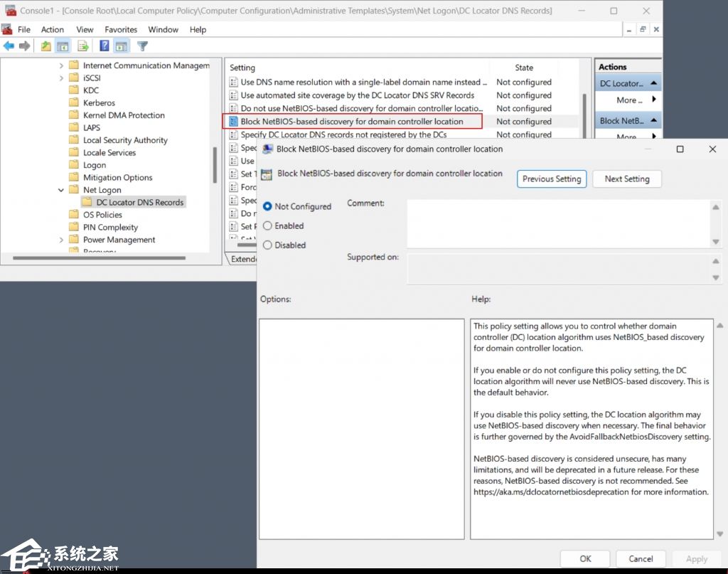Screen dimensions: 728x574
Task: Click the Export List toolbar icon
Action: (83, 46)
